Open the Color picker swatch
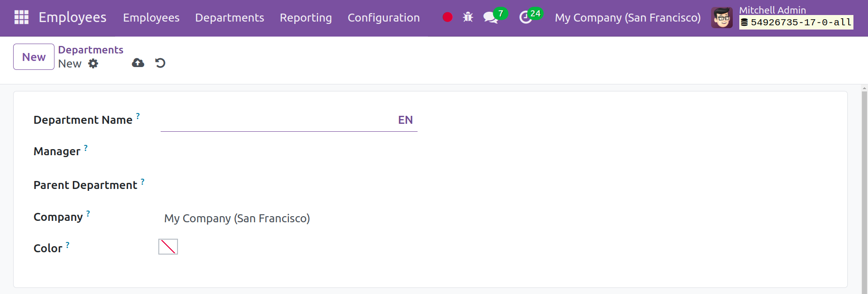The width and height of the screenshot is (868, 294). click(x=168, y=247)
